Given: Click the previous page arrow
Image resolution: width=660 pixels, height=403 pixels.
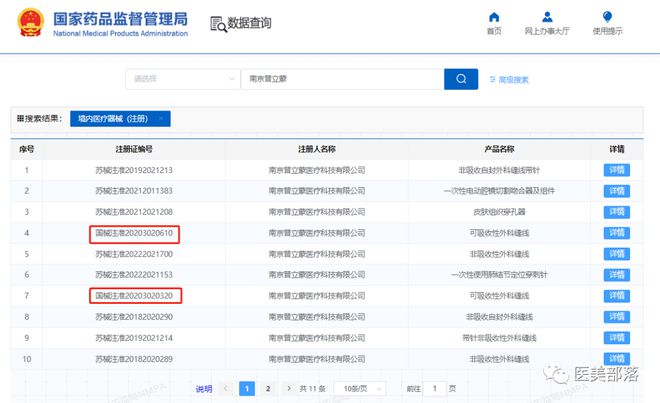Looking at the screenshot, I should (x=226, y=388).
